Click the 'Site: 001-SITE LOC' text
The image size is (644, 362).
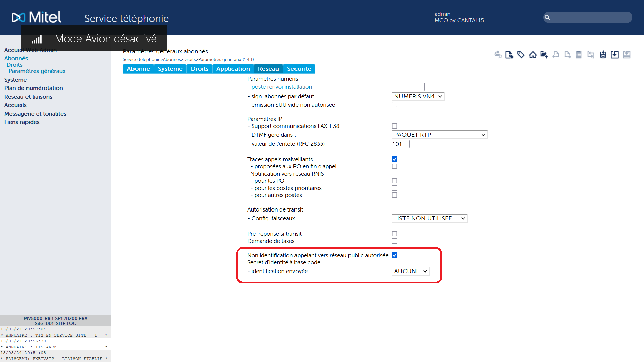tap(56, 323)
